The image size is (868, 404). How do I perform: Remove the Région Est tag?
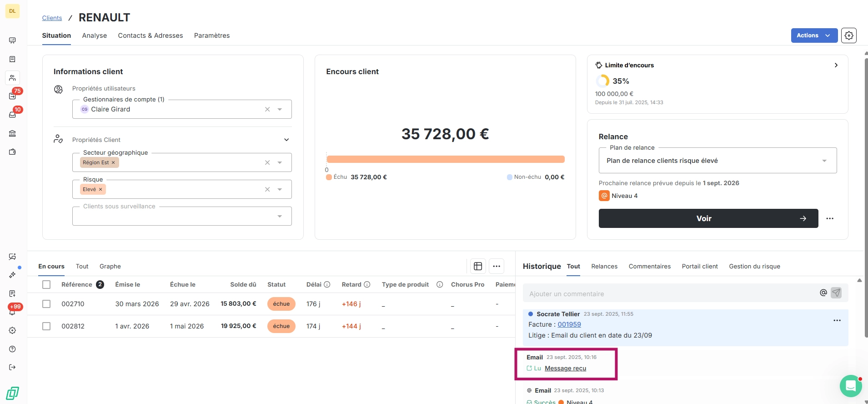[x=113, y=162]
